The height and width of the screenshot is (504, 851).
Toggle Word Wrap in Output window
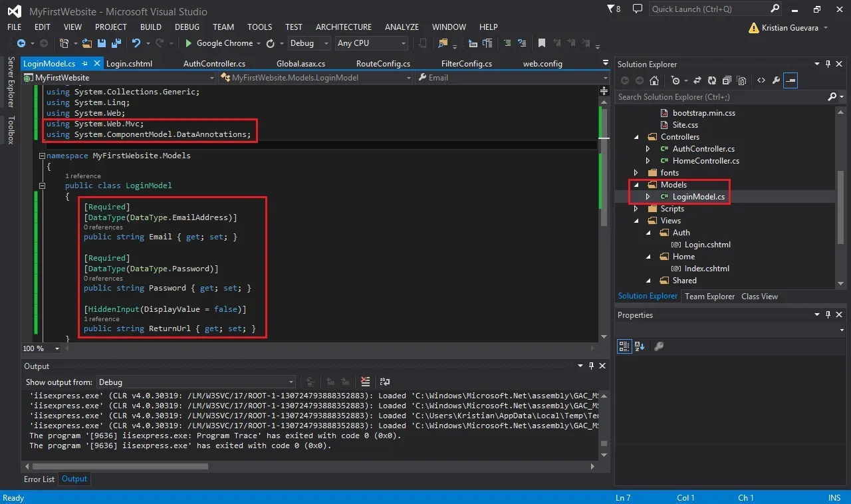(385, 382)
